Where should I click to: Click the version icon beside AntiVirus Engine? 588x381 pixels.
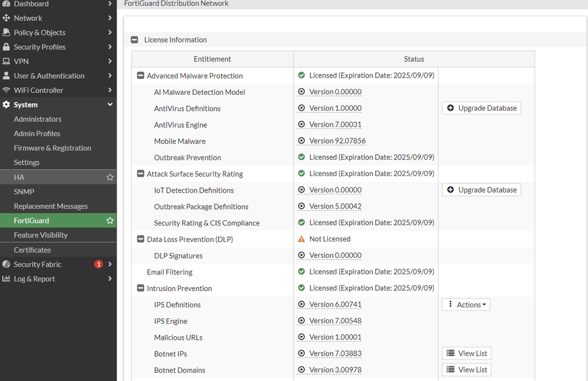coord(301,124)
